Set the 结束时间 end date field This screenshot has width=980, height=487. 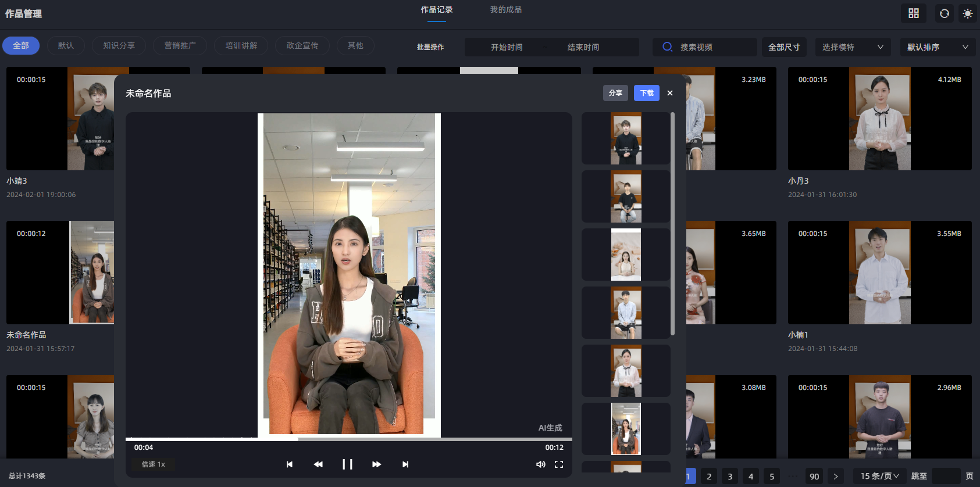coord(583,47)
